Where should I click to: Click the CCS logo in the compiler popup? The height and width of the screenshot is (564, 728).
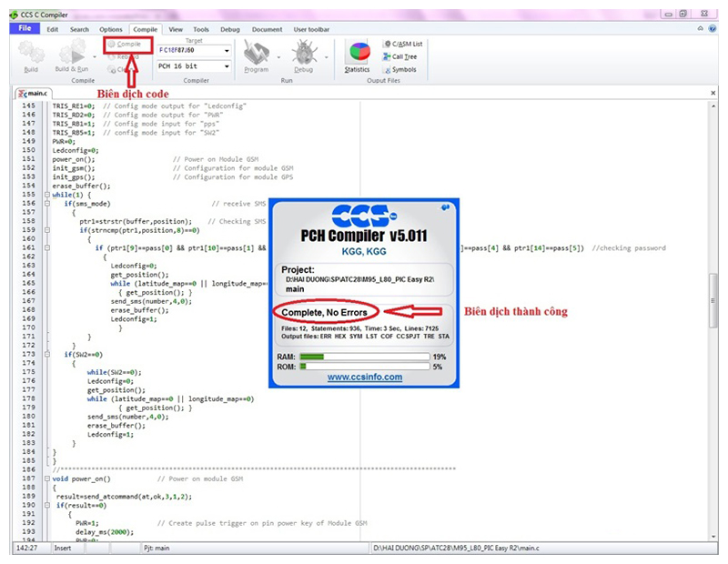365,216
